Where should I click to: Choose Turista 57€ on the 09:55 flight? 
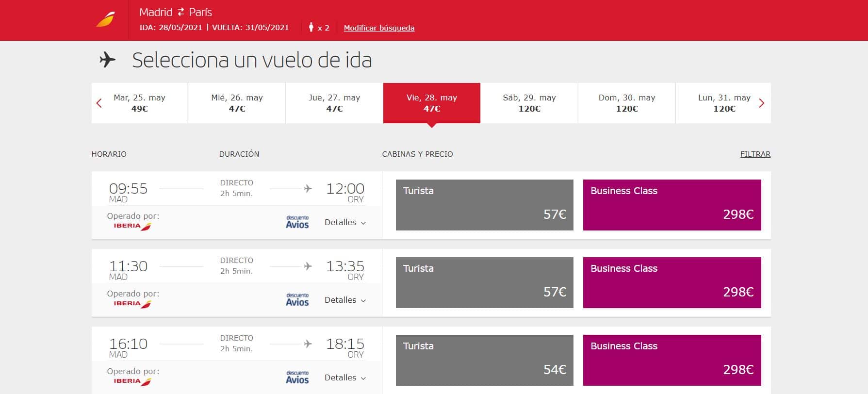pos(485,205)
